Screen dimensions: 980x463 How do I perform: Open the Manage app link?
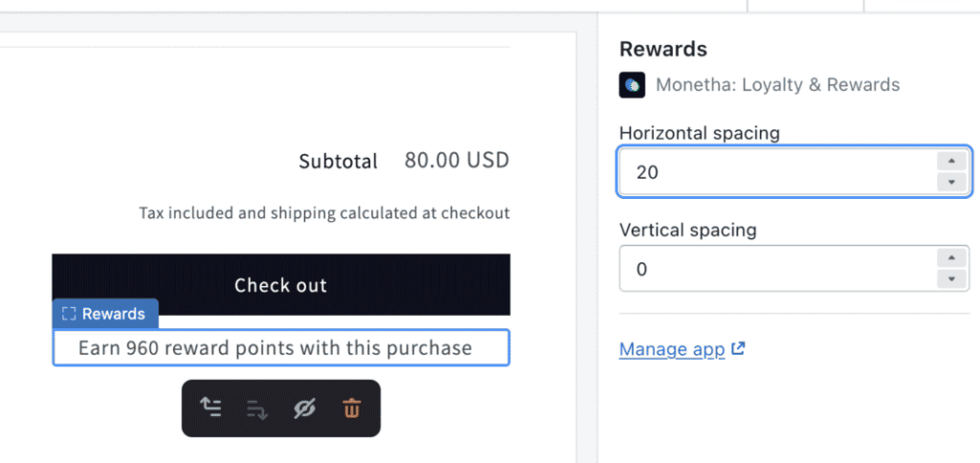pyautogui.click(x=672, y=348)
